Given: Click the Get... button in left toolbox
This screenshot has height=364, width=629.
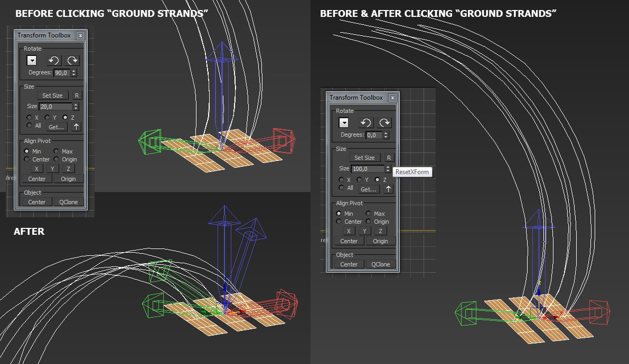Looking at the screenshot, I should [x=57, y=127].
